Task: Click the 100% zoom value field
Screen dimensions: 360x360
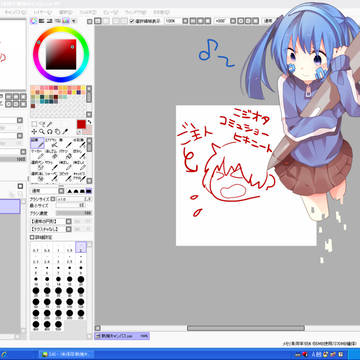Action: pos(172,21)
